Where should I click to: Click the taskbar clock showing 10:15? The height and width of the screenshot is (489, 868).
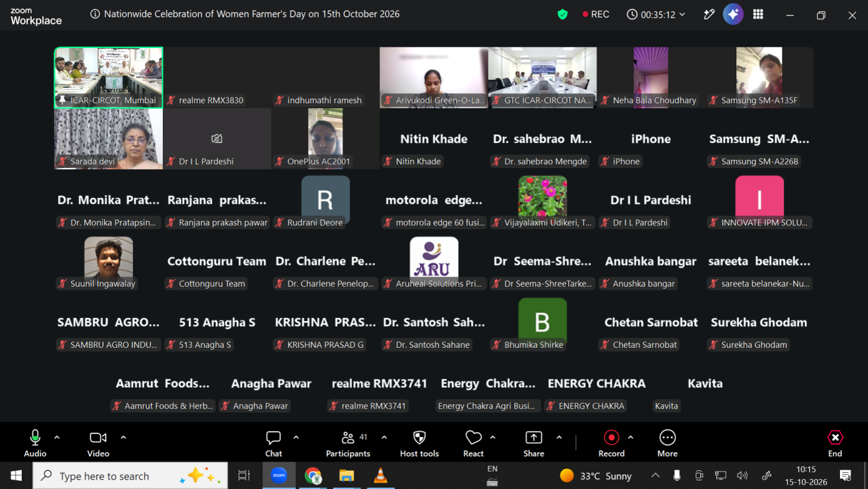click(806, 475)
